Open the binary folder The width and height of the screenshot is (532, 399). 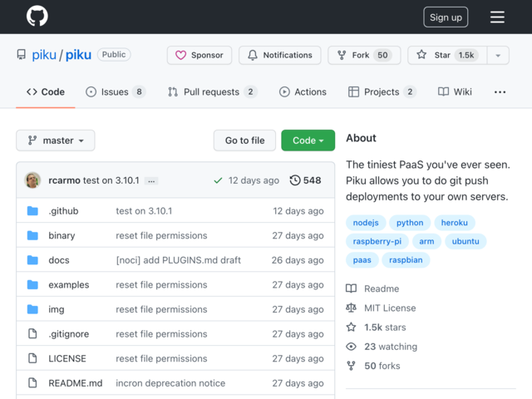click(62, 235)
